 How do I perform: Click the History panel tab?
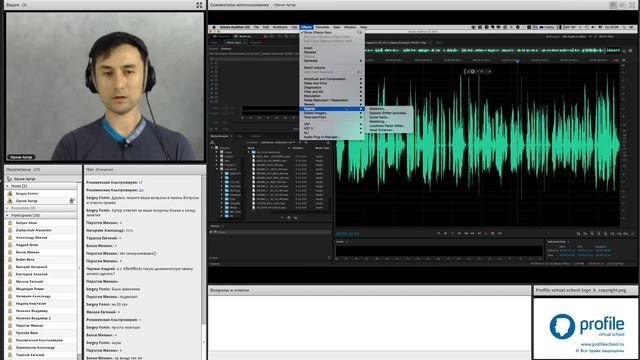215,226
